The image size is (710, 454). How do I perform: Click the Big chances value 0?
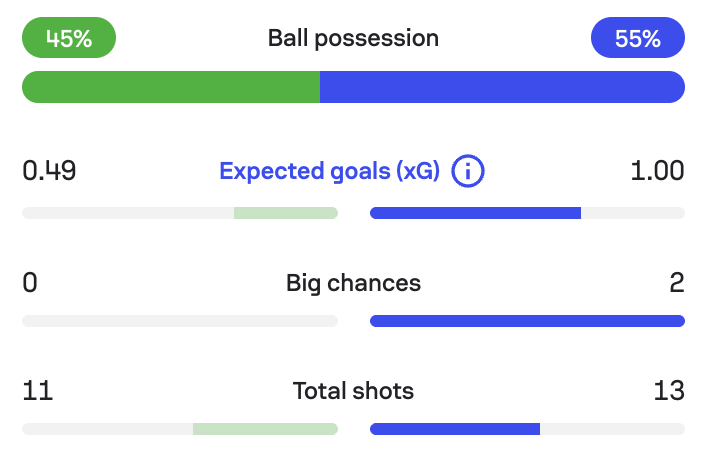pos(30,283)
